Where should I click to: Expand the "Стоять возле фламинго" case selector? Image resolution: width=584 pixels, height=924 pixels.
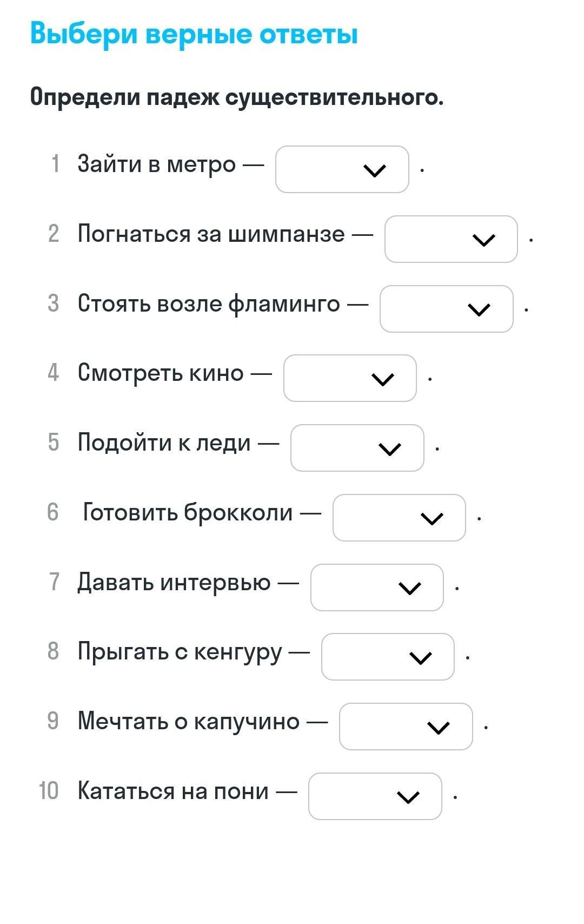coord(446,309)
